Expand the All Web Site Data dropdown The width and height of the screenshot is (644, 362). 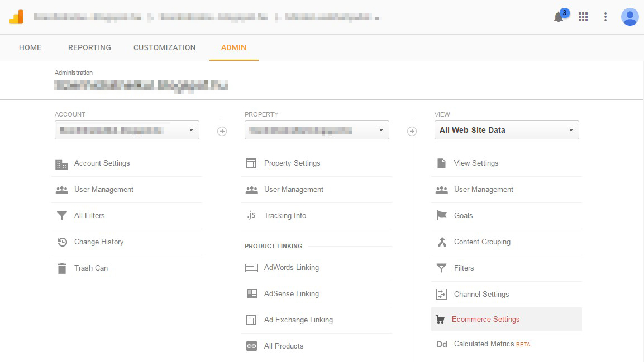click(507, 130)
